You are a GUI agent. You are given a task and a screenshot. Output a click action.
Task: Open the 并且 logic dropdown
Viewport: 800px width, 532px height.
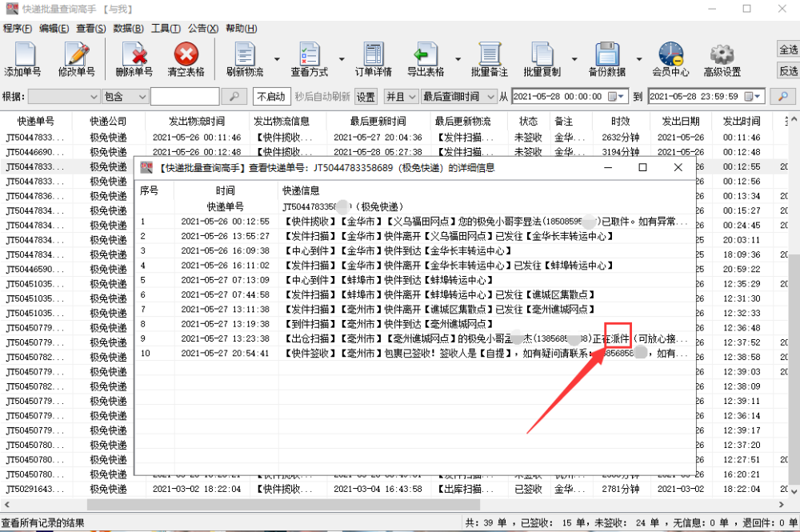(401, 97)
